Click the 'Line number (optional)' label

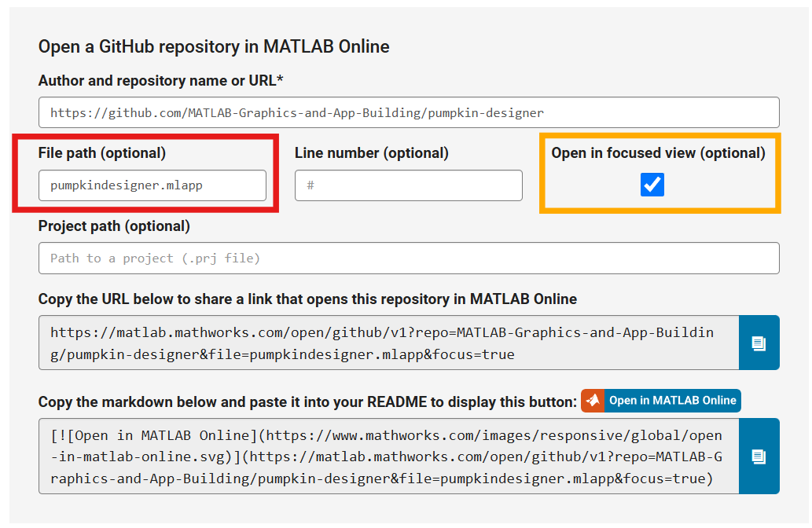pyautogui.click(x=371, y=153)
